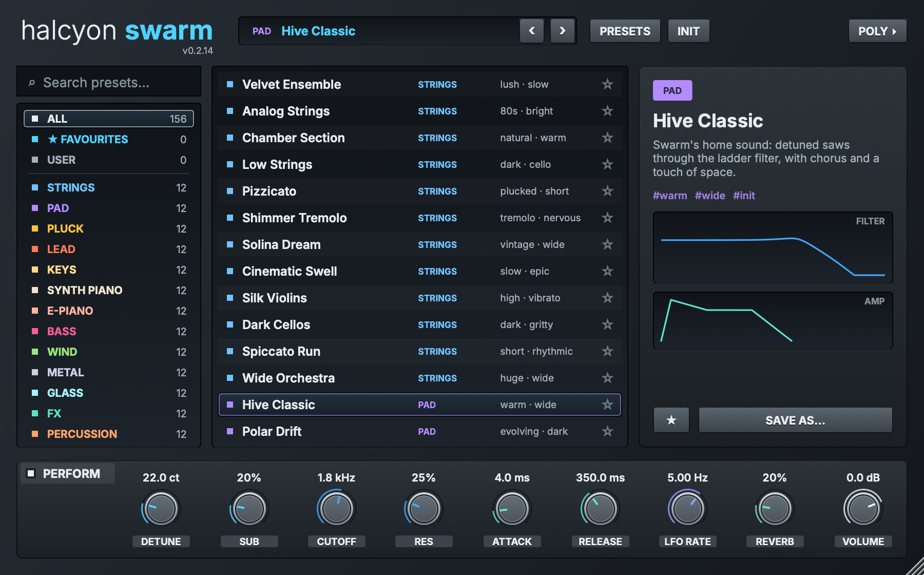Star the Polar Drift preset
The image size is (924, 575).
click(607, 431)
